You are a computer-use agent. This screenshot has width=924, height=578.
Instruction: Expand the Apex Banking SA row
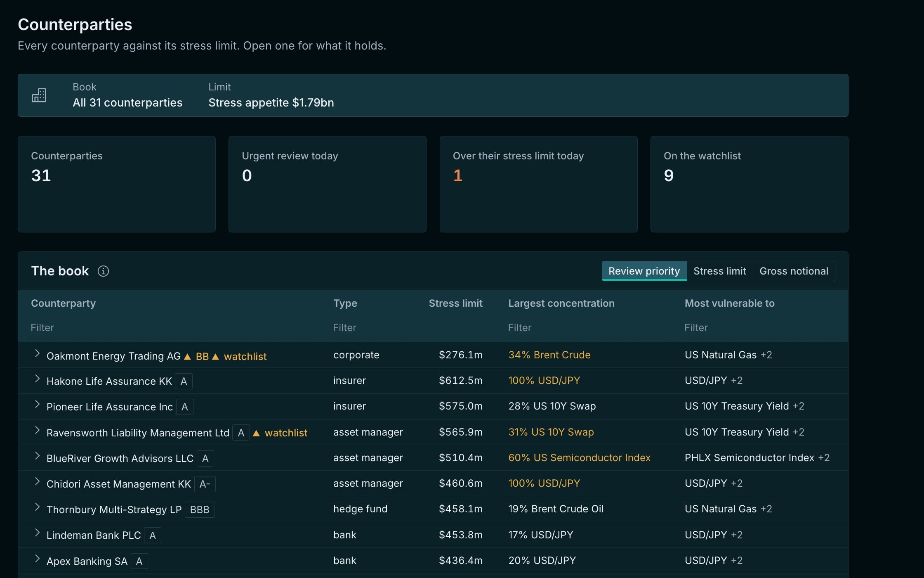(x=37, y=559)
